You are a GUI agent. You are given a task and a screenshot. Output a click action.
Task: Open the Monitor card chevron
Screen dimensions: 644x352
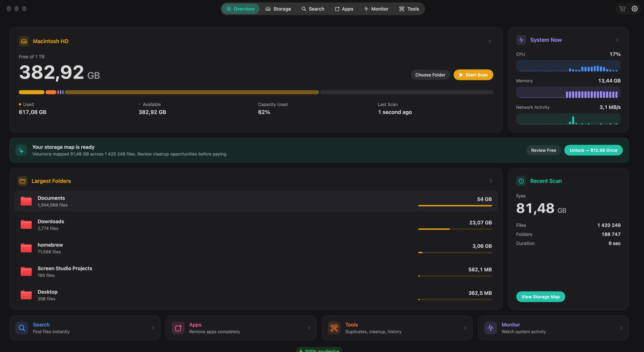pos(621,328)
